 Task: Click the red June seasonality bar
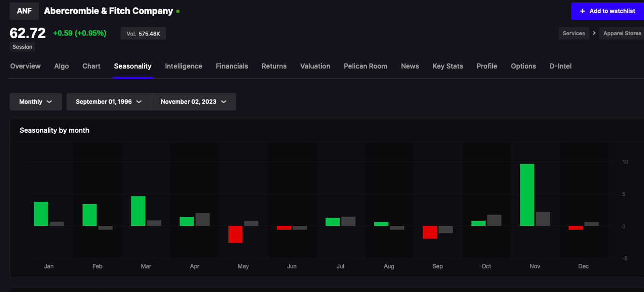pos(284,228)
